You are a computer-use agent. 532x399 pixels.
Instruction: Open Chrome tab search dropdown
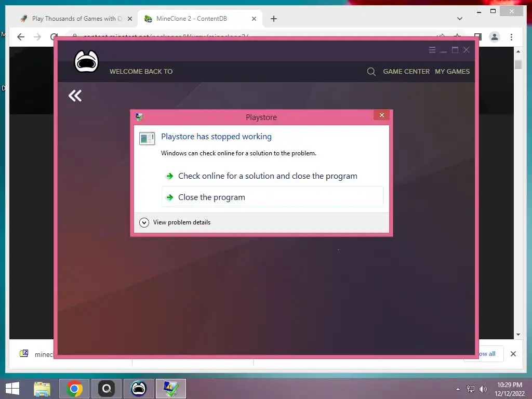click(459, 19)
